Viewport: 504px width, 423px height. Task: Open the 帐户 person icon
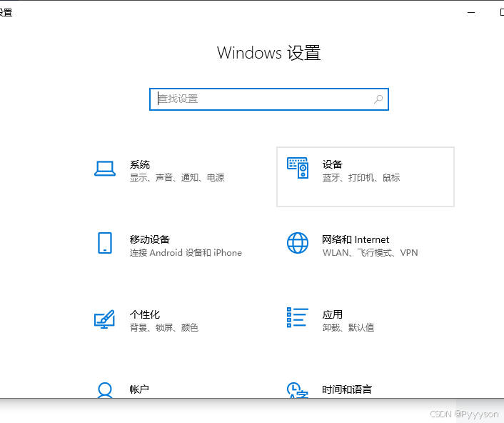tap(105, 390)
